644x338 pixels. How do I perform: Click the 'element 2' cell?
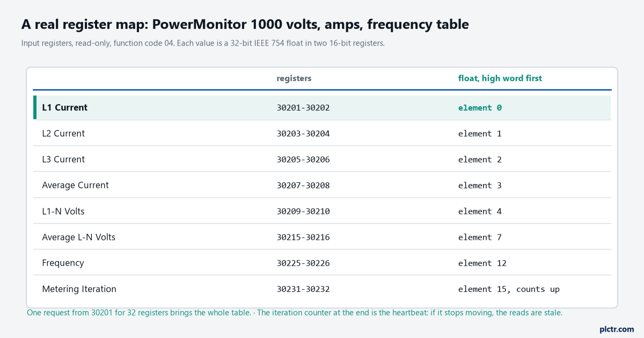(x=480, y=159)
